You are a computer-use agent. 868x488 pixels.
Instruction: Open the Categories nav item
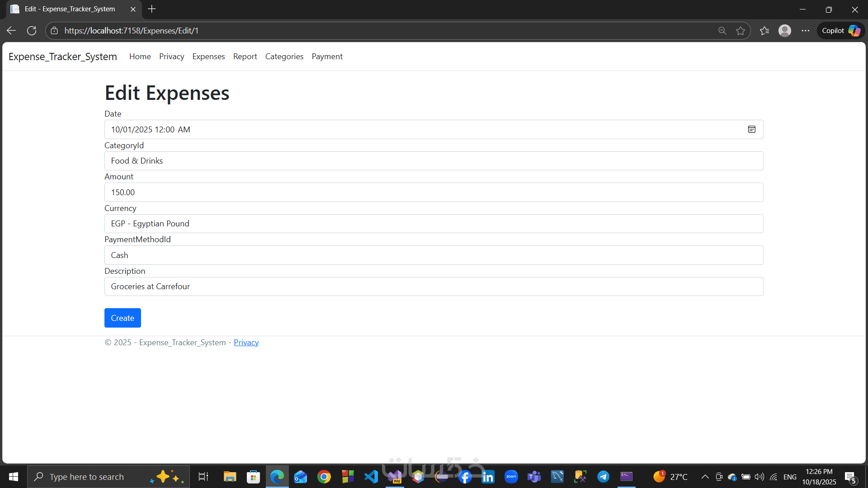point(284,56)
